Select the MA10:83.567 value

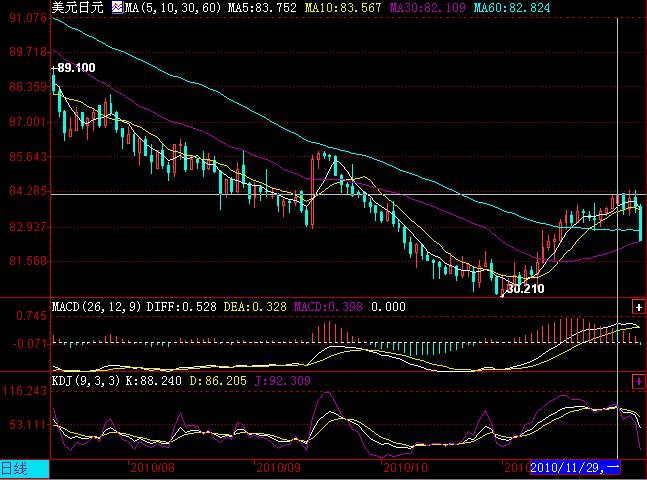pos(343,8)
